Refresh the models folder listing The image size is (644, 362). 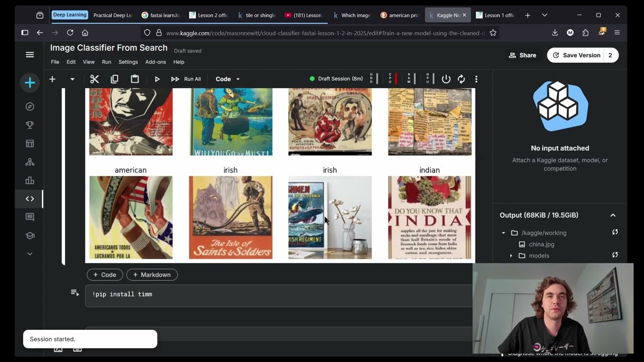click(615, 255)
